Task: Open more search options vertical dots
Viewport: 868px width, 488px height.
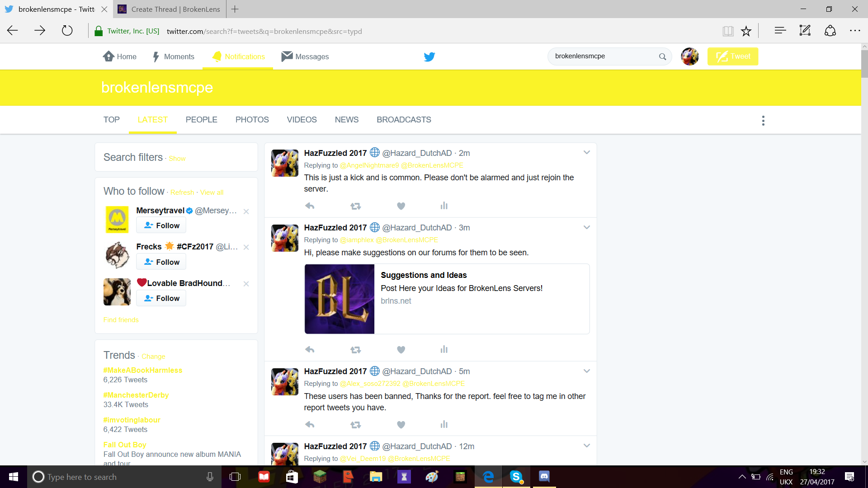Action: 763,121
